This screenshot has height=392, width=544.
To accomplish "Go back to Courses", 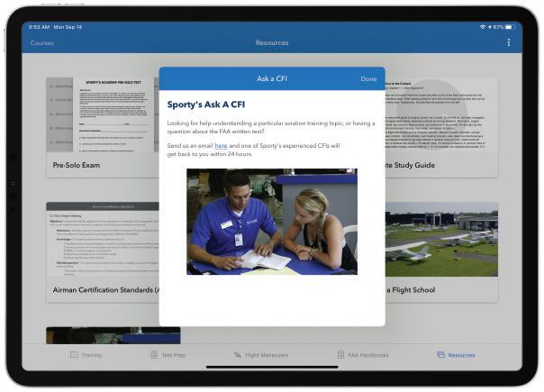I will [42, 43].
